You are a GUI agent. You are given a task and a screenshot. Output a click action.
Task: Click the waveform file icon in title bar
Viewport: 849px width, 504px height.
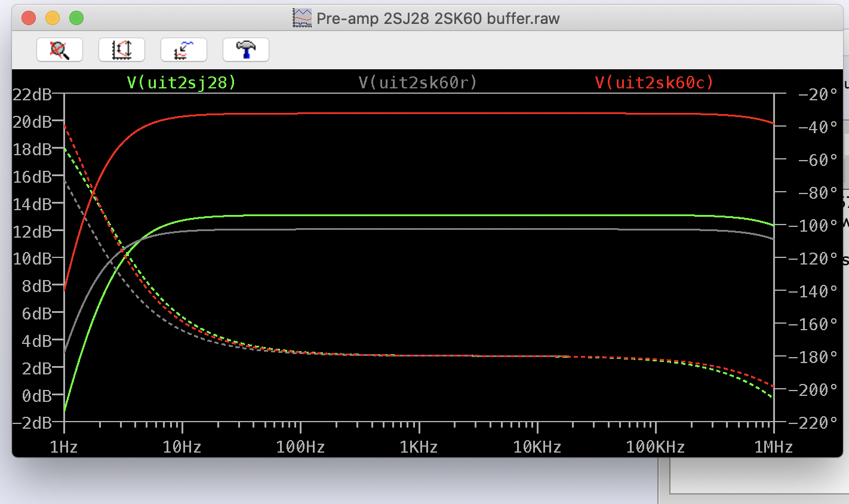pyautogui.click(x=302, y=18)
